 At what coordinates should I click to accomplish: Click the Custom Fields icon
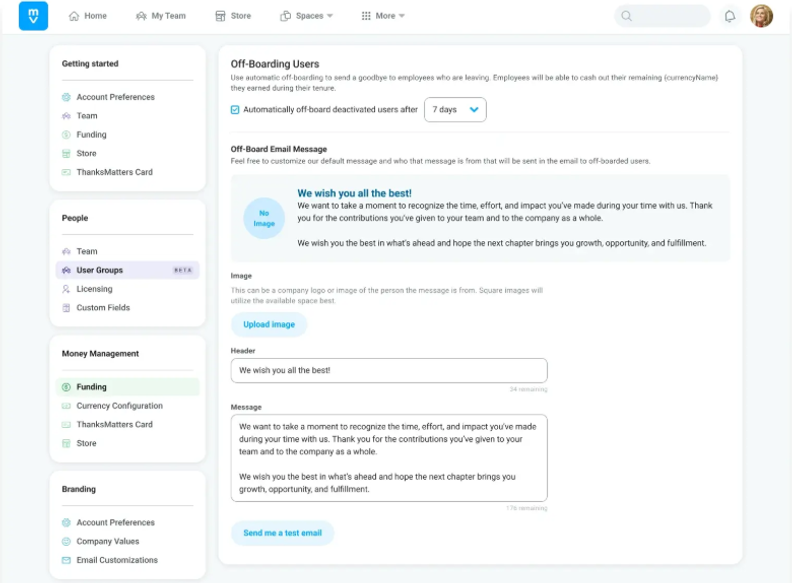(x=66, y=308)
